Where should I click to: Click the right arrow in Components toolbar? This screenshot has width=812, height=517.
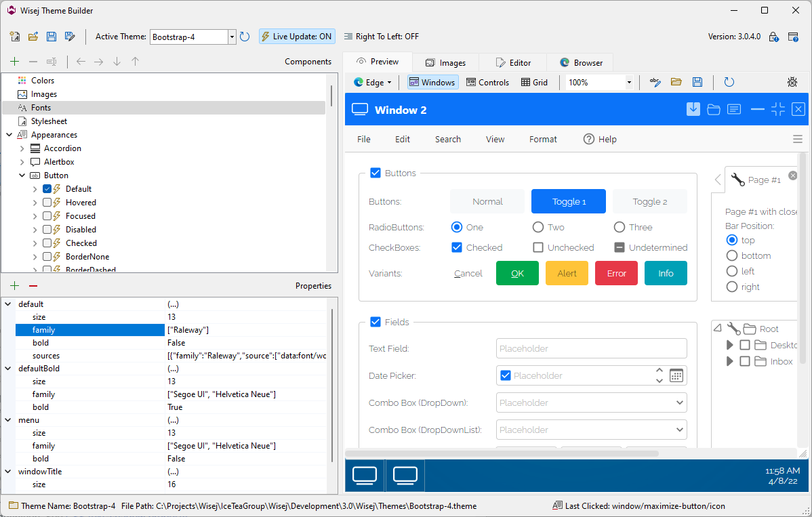pyautogui.click(x=99, y=62)
